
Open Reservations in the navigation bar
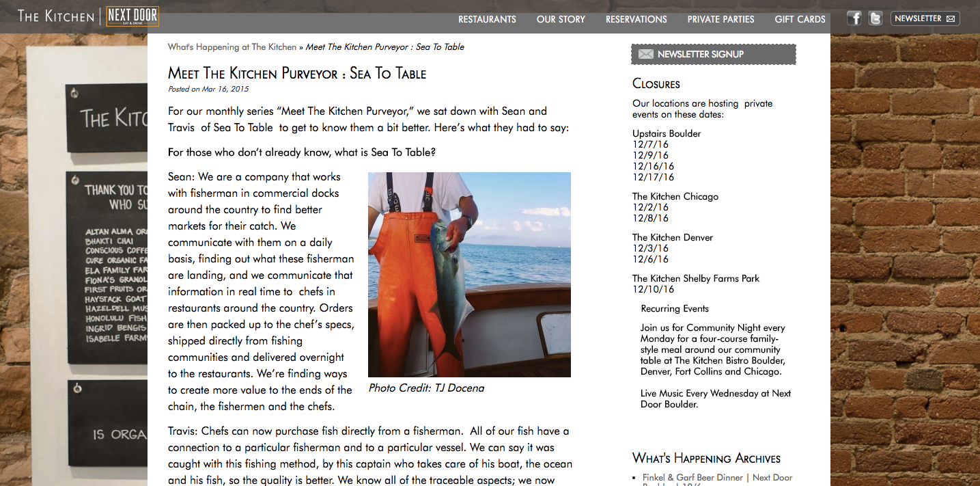(x=636, y=19)
